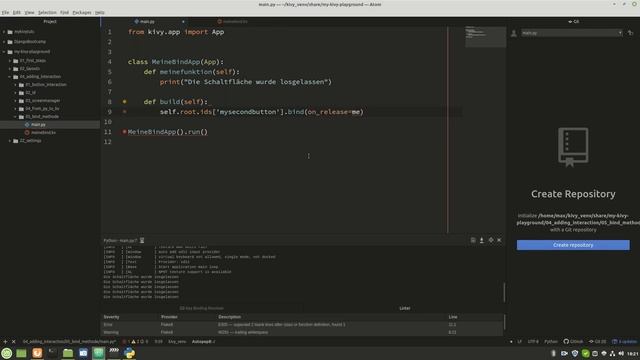Click the DjangoBootcamp folder icon
The width and height of the screenshot is (640, 360).
coord(10,42)
